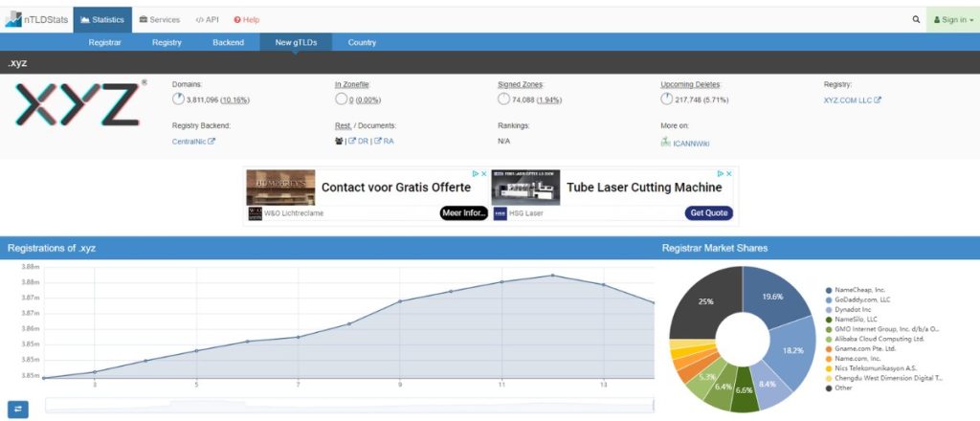Click the domains pie indicator icon
The width and height of the screenshot is (980, 421).
click(178, 99)
